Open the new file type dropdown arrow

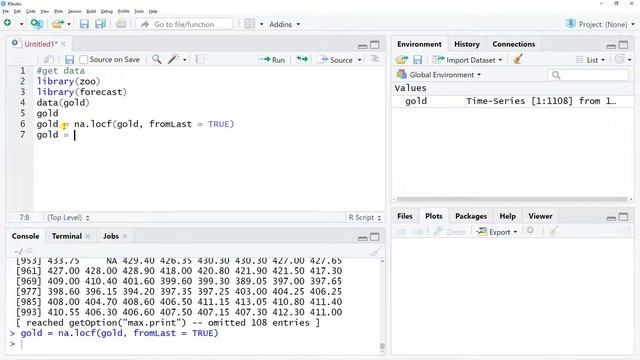tap(21, 24)
